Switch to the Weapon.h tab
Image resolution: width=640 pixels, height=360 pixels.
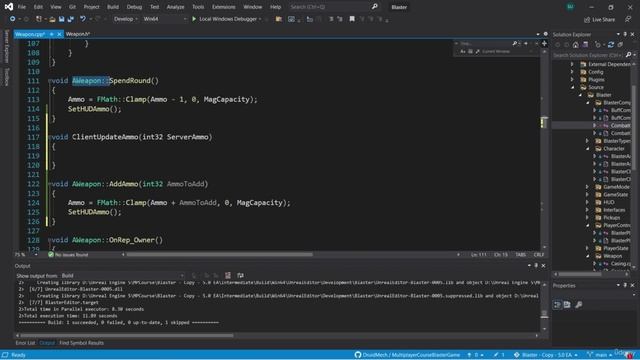click(x=77, y=34)
